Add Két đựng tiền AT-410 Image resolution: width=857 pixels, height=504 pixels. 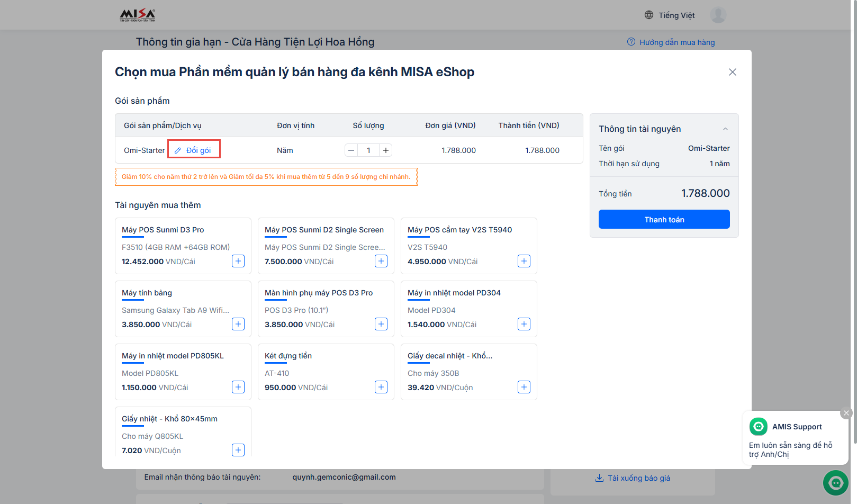(x=381, y=387)
